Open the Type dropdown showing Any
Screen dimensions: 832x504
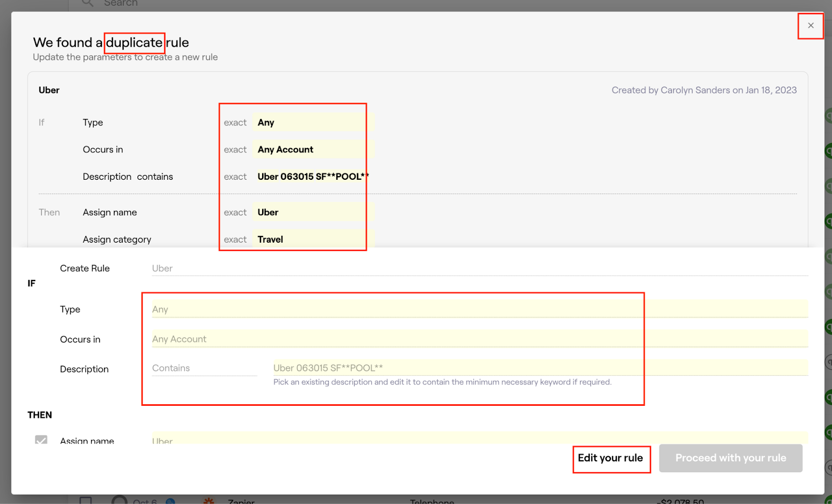click(x=479, y=309)
